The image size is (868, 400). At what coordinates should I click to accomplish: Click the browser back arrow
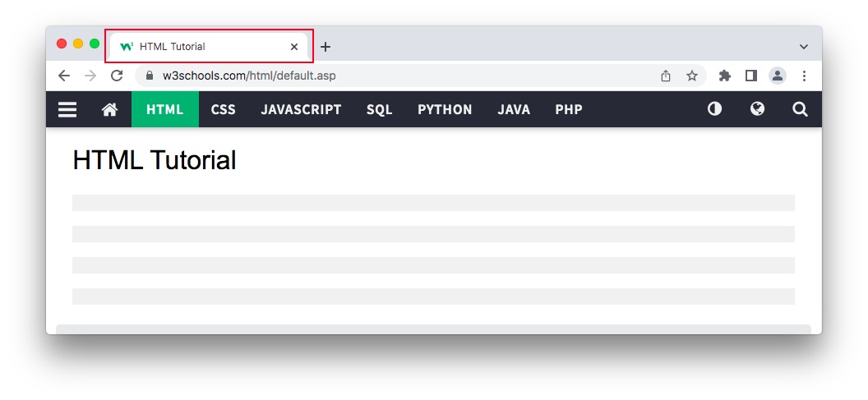point(64,76)
